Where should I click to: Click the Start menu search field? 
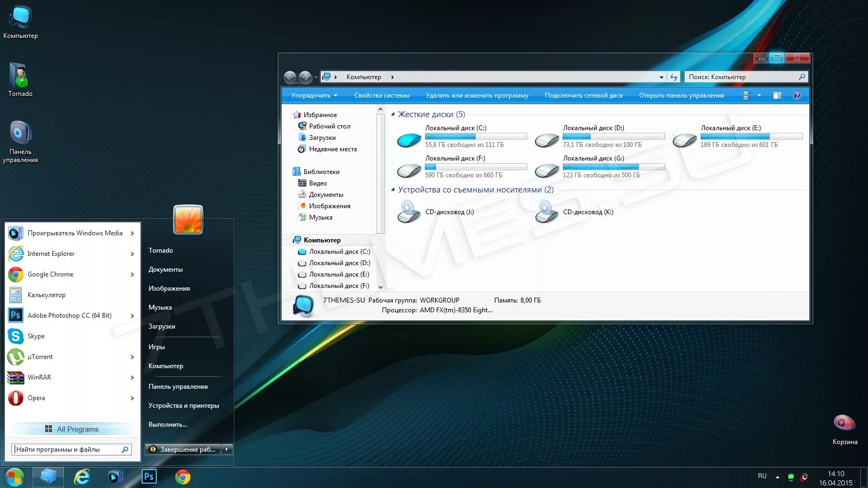[x=72, y=450]
